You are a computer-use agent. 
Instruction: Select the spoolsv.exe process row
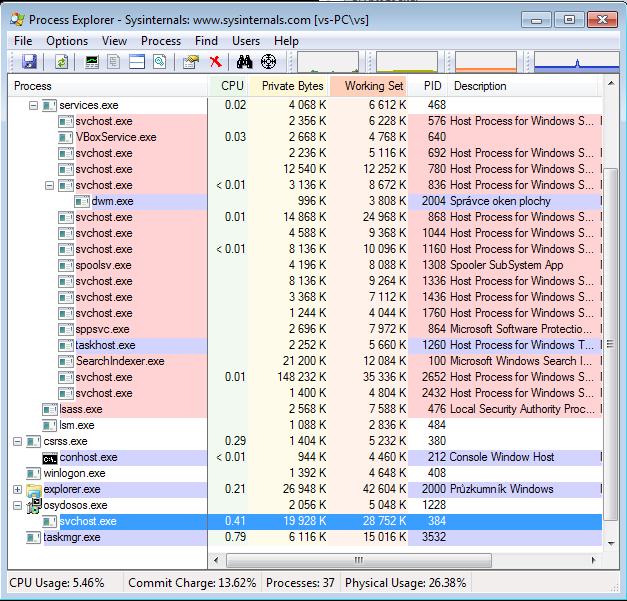click(x=305, y=265)
